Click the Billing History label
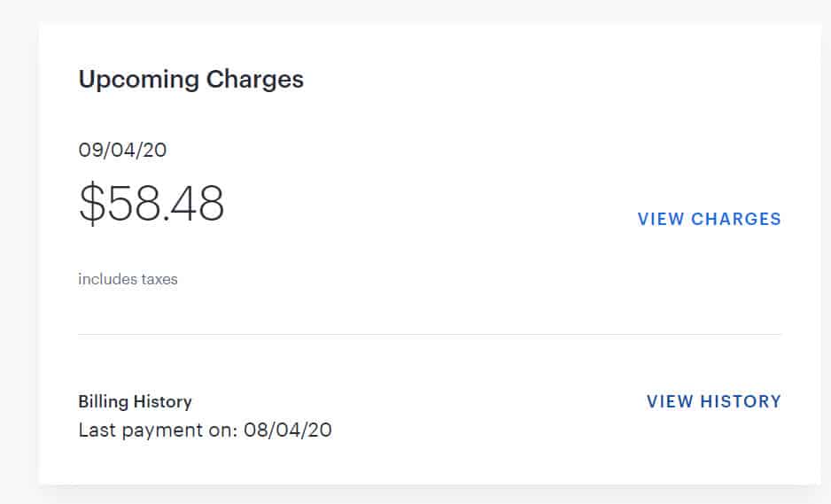The image size is (831, 504). (135, 401)
